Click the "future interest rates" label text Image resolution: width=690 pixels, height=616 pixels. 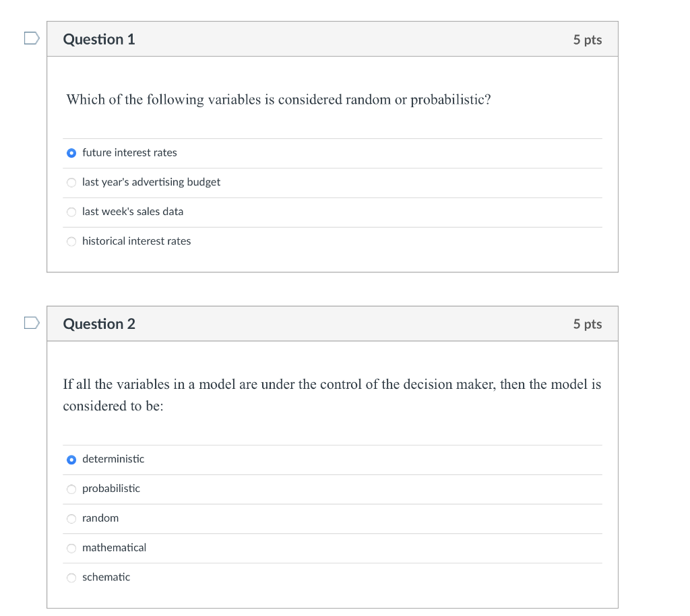(x=129, y=153)
